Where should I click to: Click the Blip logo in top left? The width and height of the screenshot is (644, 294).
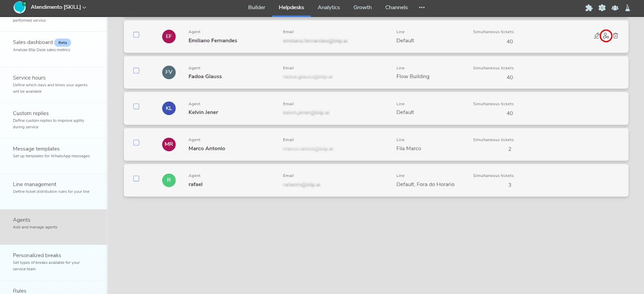(x=19, y=7)
